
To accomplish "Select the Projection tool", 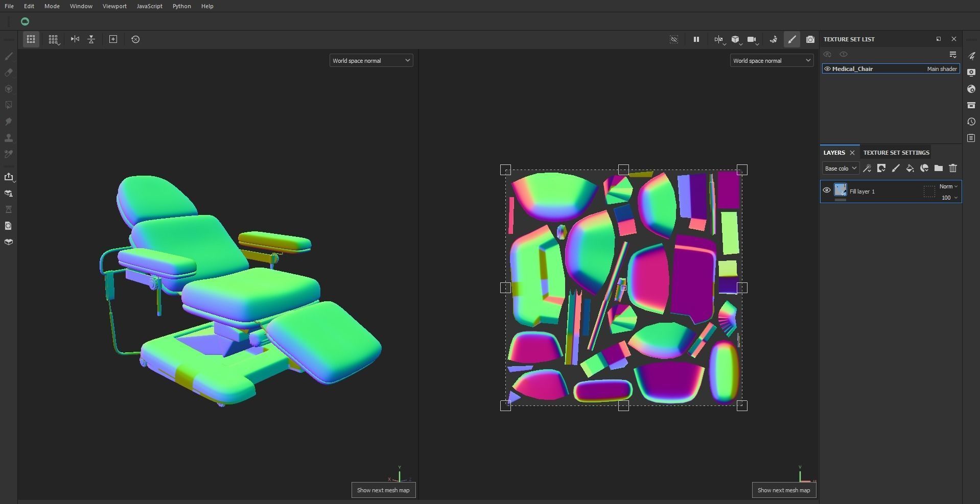I will click(x=9, y=89).
